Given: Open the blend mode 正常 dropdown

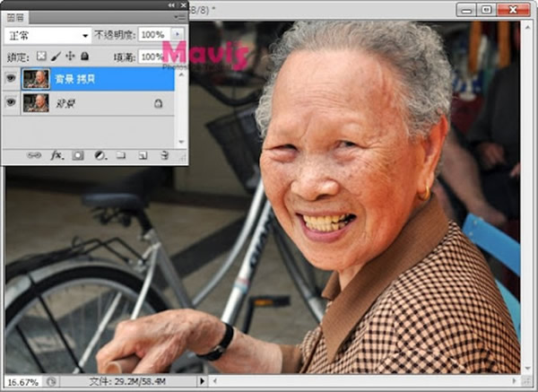Looking at the screenshot, I should pyautogui.click(x=48, y=35).
